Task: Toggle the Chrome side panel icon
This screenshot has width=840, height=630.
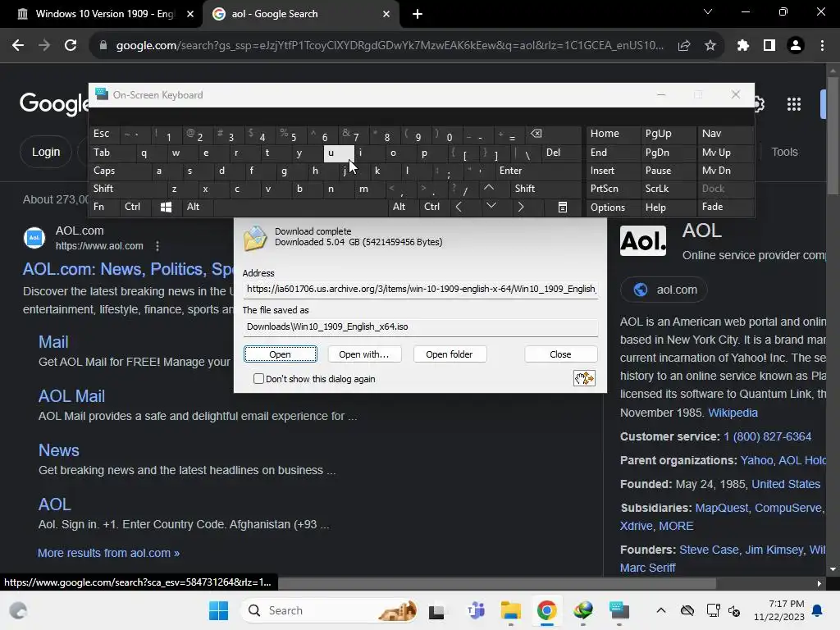Action: click(769, 46)
